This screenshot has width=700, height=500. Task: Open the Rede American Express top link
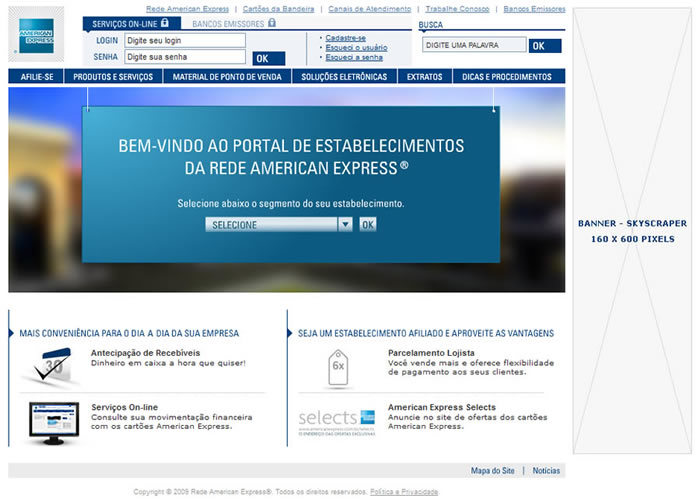[188, 9]
